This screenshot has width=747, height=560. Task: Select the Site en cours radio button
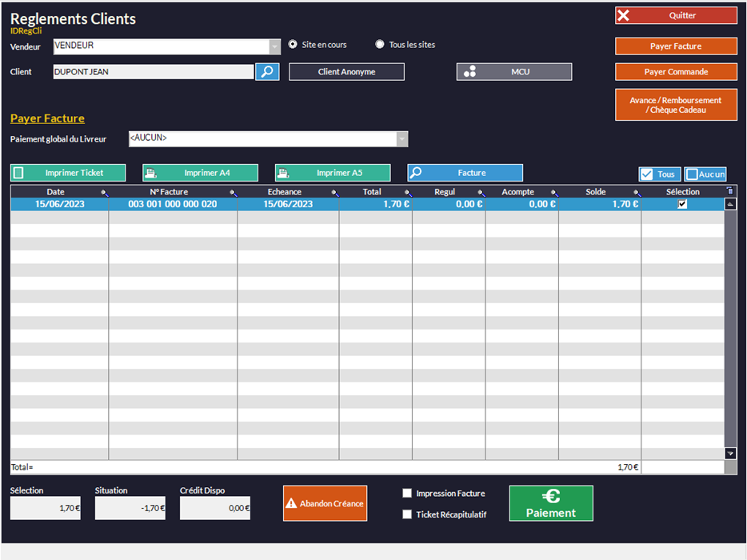pyautogui.click(x=293, y=45)
